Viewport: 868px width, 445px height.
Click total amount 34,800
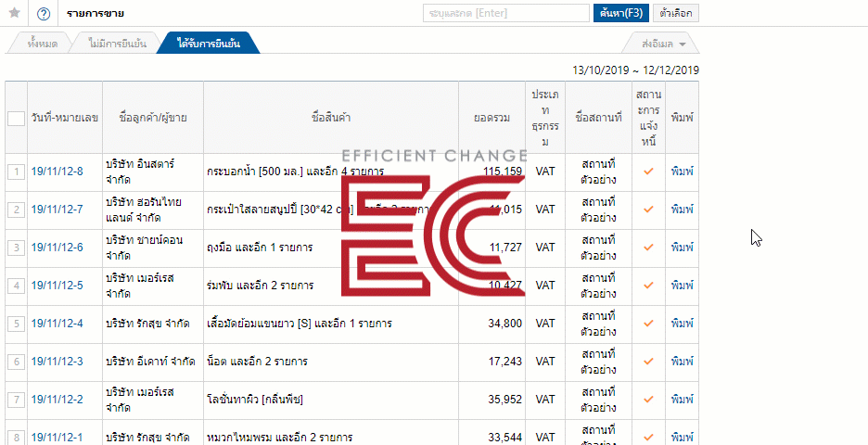pyautogui.click(x=504, y=323)
